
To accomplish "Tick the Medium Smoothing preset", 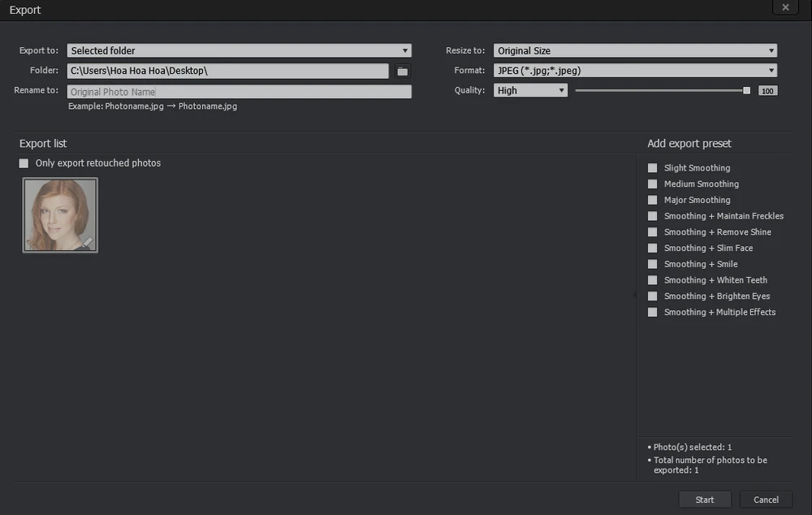I will (x=653, y=184).
